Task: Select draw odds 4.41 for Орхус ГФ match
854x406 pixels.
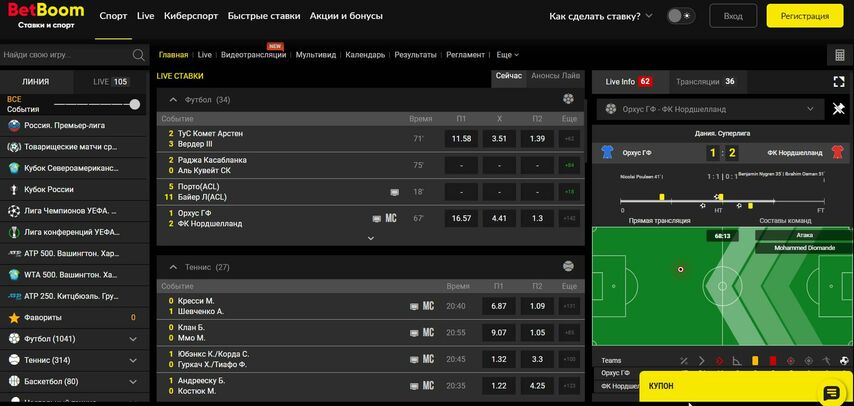Action: pos(499,218)
